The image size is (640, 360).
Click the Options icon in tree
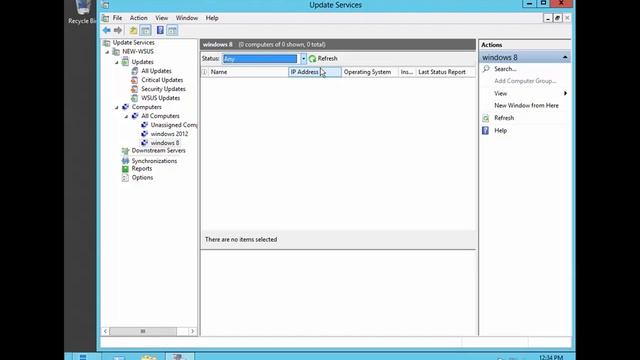pyautogui.click(x=125, y=178)
